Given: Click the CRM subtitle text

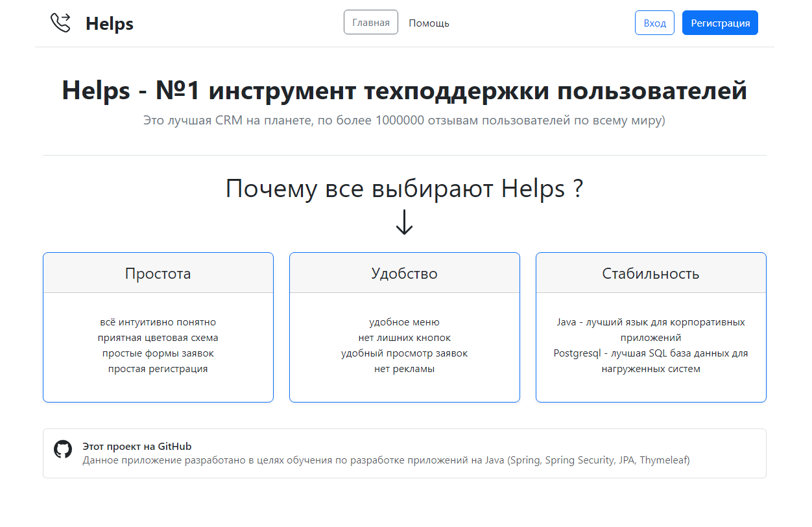Looking at the screenshot, I should (x=404, y=120).
